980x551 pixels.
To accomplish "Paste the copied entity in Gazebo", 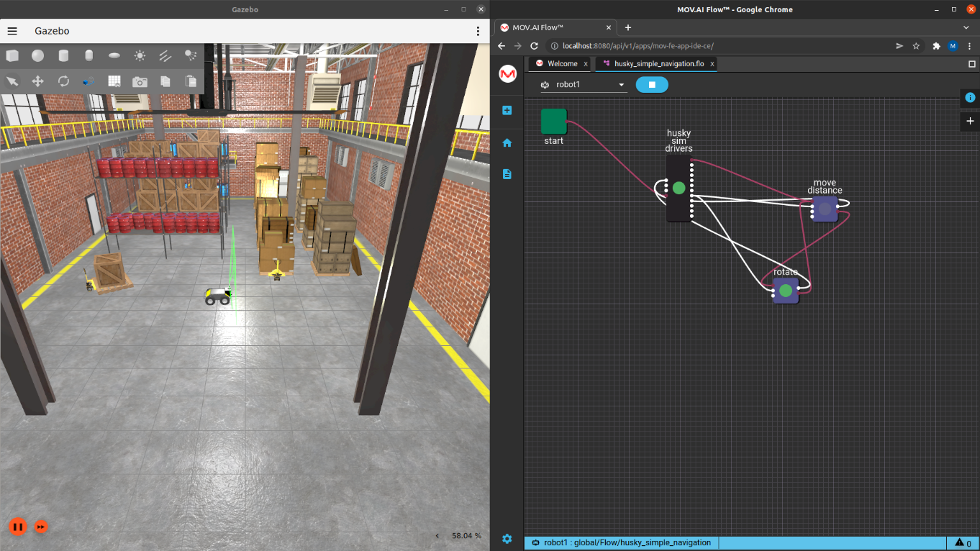I will tap(191, 81).
